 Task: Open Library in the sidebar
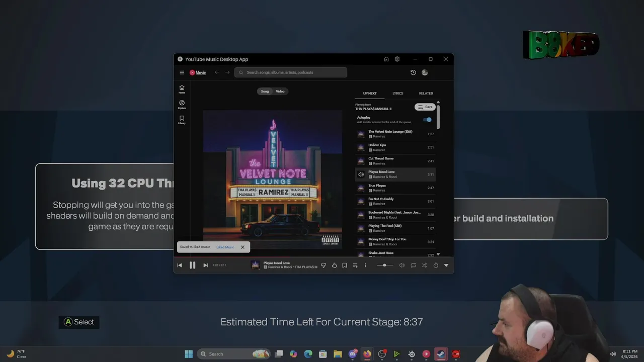click(182, 120)
